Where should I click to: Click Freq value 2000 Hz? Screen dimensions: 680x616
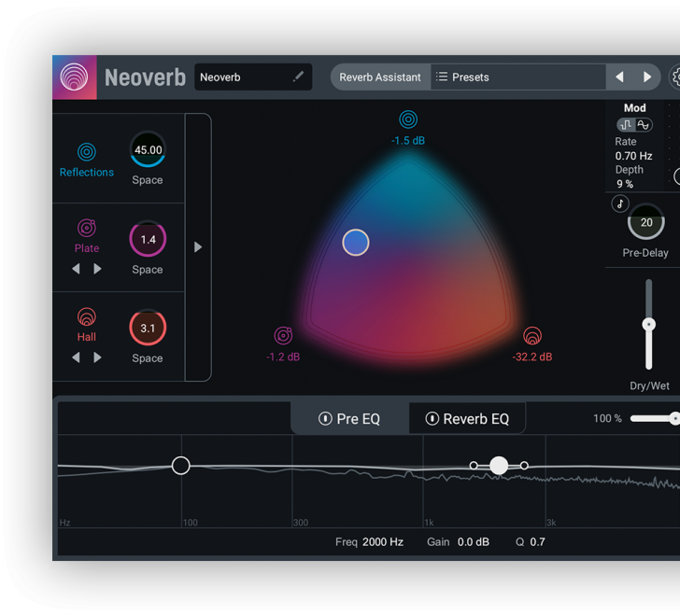(383, 542)
